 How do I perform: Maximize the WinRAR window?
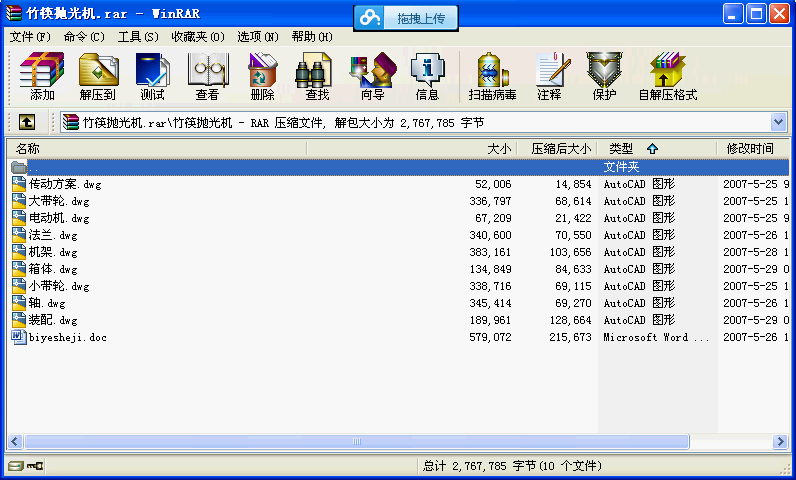coord(756,14)
